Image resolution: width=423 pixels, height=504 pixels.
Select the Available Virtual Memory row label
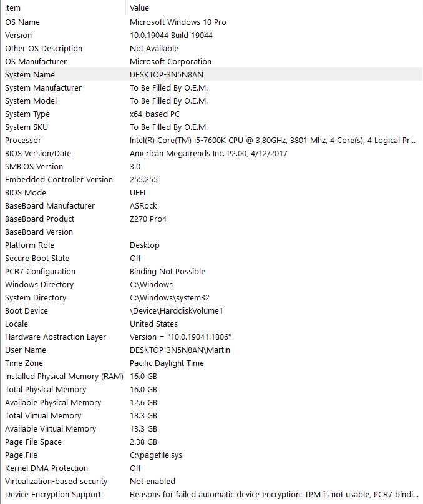(x=51, y=429)
